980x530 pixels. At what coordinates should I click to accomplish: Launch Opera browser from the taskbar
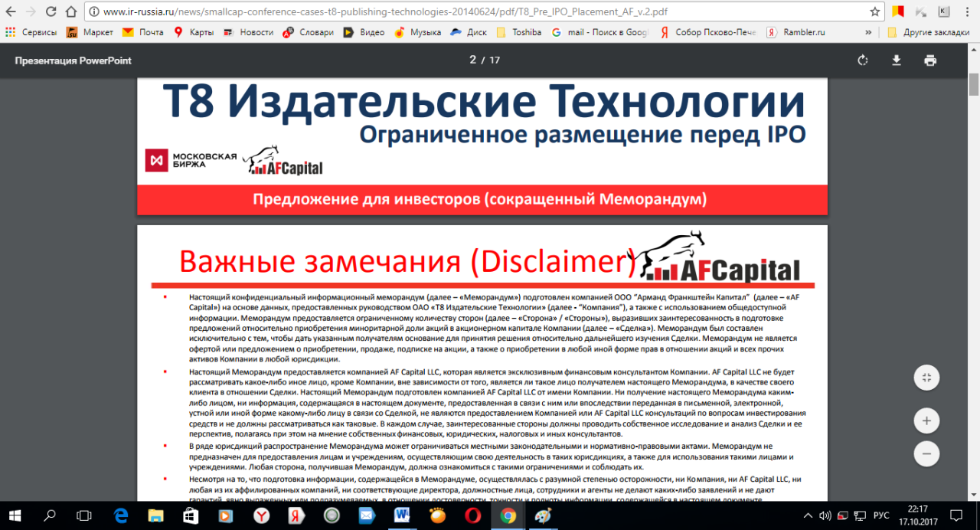(472, 515)
